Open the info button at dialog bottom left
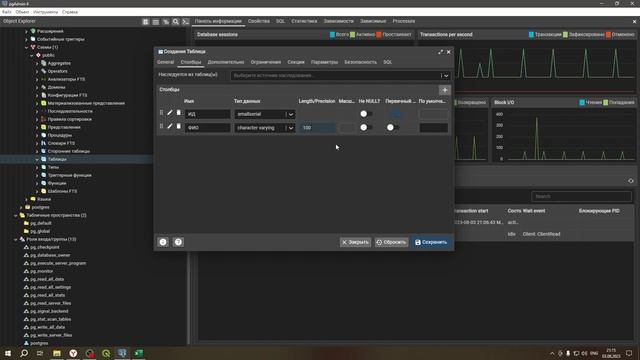The width and height of the screenshot is (640, 360). [163, 242]
